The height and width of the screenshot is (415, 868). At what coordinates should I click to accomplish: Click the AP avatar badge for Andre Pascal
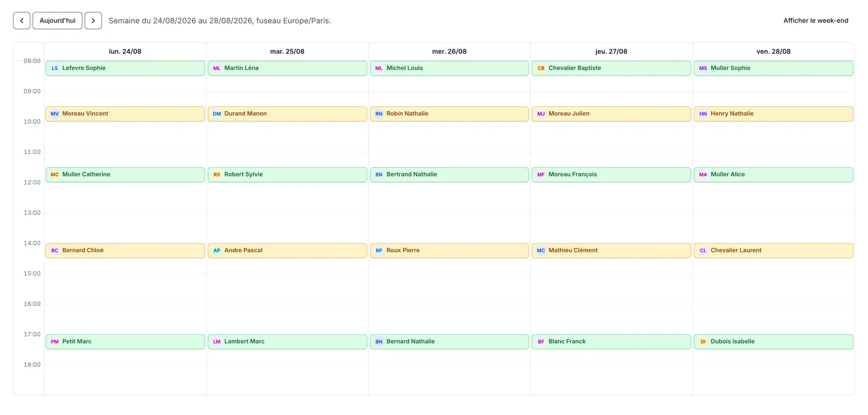click(217, 251)
